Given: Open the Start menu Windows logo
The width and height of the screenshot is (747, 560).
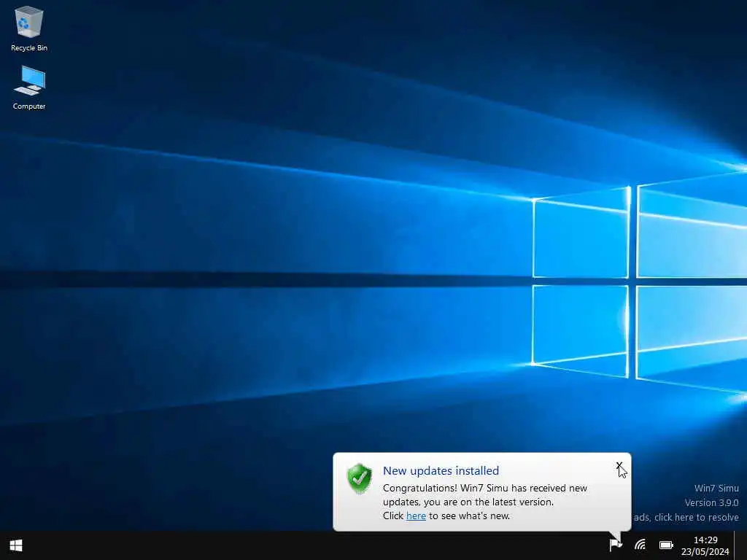Looking at the screenshot, I should click(x=16, y=545).
